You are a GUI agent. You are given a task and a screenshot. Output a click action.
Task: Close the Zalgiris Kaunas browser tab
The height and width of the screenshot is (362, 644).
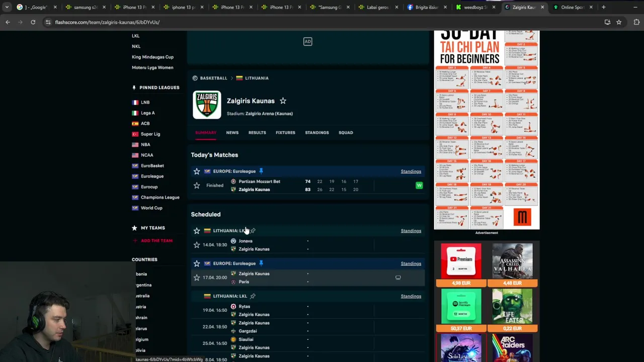click(542, 7)
